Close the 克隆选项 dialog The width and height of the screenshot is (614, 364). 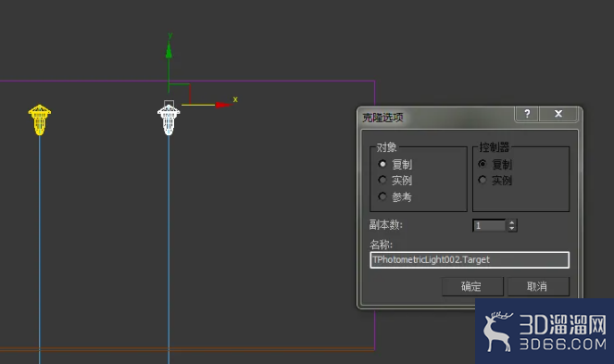pos(558,114)
